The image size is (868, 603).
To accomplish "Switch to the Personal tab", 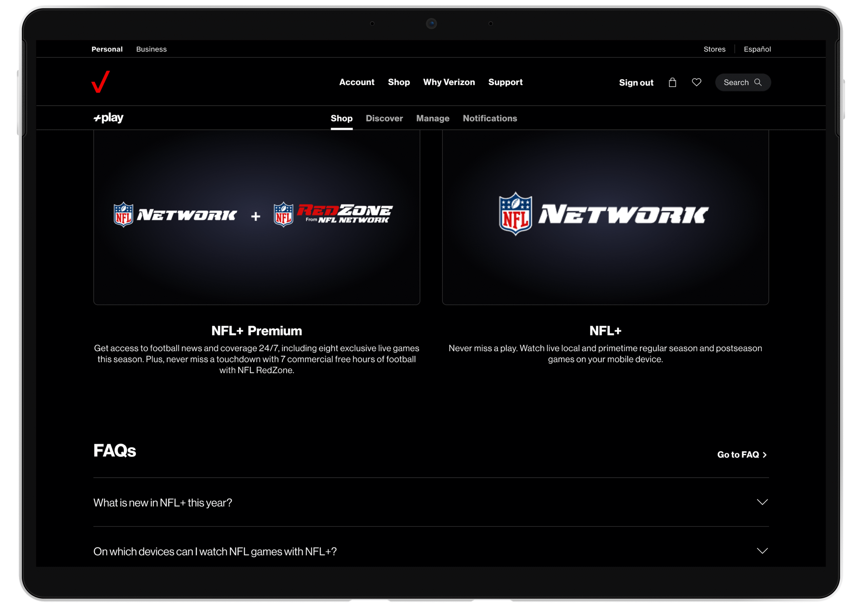I will coord(107,49).
